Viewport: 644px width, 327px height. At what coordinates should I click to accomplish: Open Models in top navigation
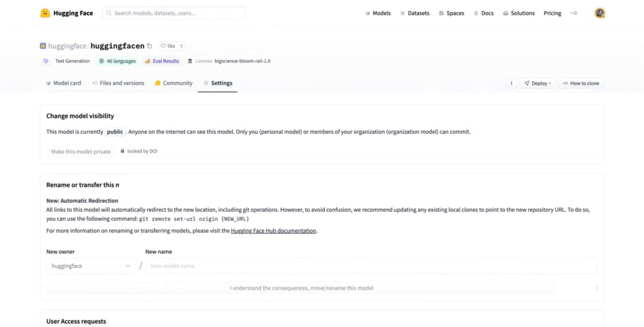378,13
